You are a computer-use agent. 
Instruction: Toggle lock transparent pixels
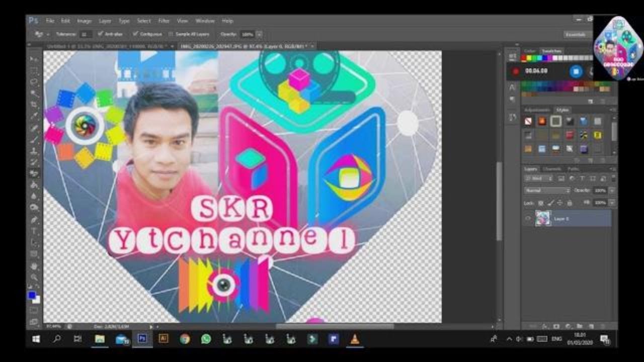pos(541,203)
